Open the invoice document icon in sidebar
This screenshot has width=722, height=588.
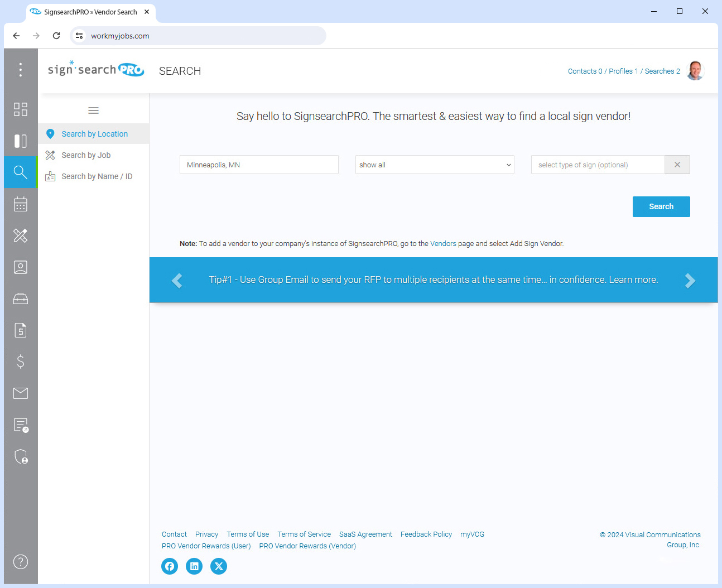[21, 330]
